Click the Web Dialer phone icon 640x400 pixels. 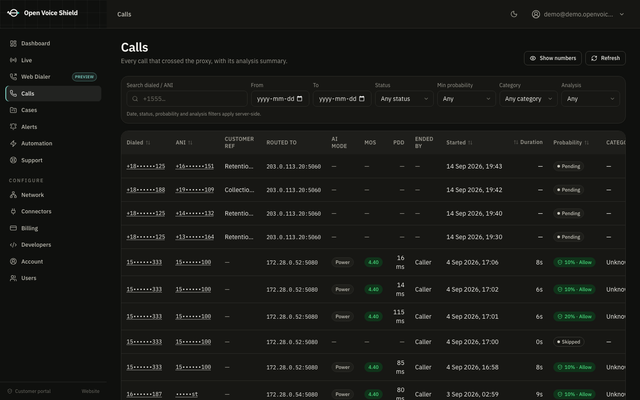point(13,77)
